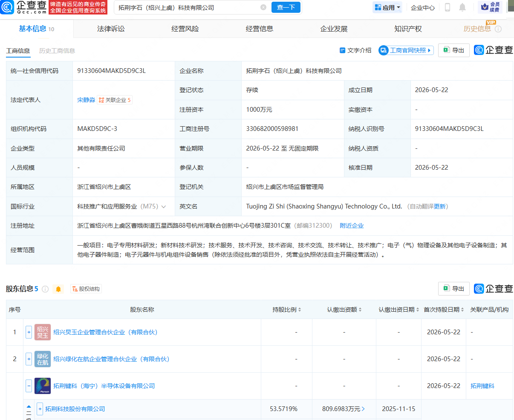Viewport: 514px width, 420px height.
Task: Open 企业中心
Action: 423,7
